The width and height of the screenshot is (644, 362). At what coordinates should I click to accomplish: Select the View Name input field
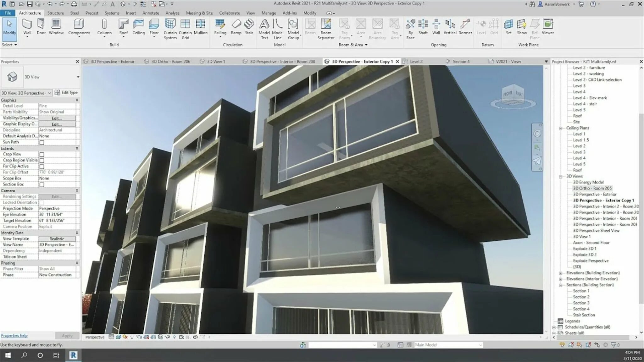[x=57, y=245]
